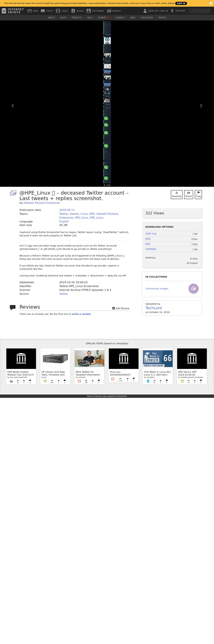Click the Favorite star button
Viewport: 214px width, 644px height.
pos(177,194)
